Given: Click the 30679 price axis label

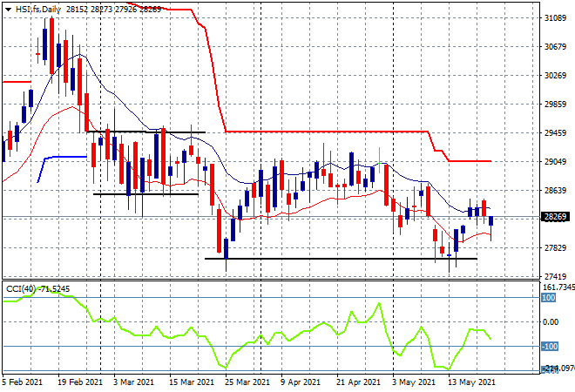Looking at the screenshot, I should [x=555, y=46].
